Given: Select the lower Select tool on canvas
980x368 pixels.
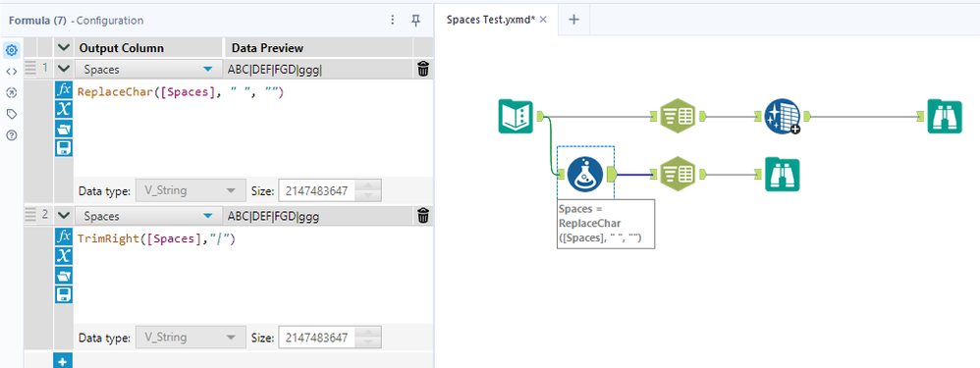Looking at the screenshot, I should tap(678, 174).
